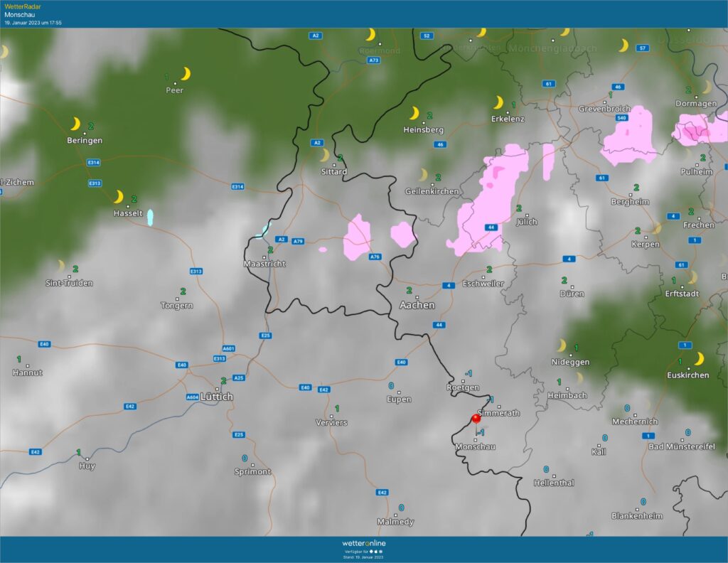Click the timestamp 19. Januar 2023 um 17:55
This screenshot has width=728, height=563.
tap(33, 23)
